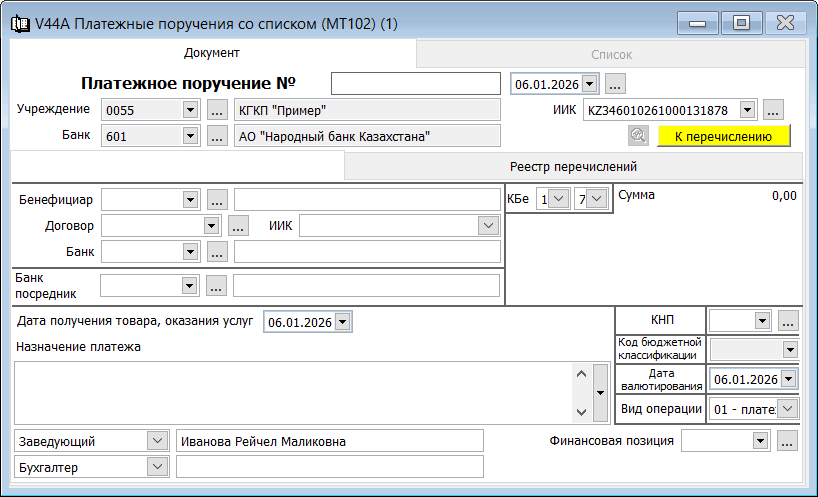Open the Дата валютирования date picker

coord(789,379)
